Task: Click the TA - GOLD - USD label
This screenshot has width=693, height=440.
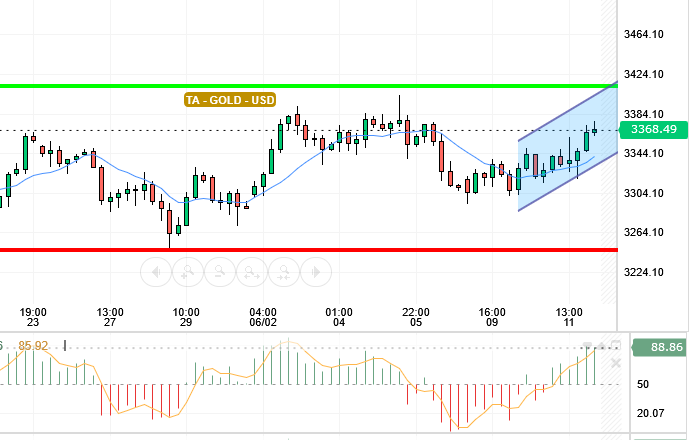Action: (230, 100)
